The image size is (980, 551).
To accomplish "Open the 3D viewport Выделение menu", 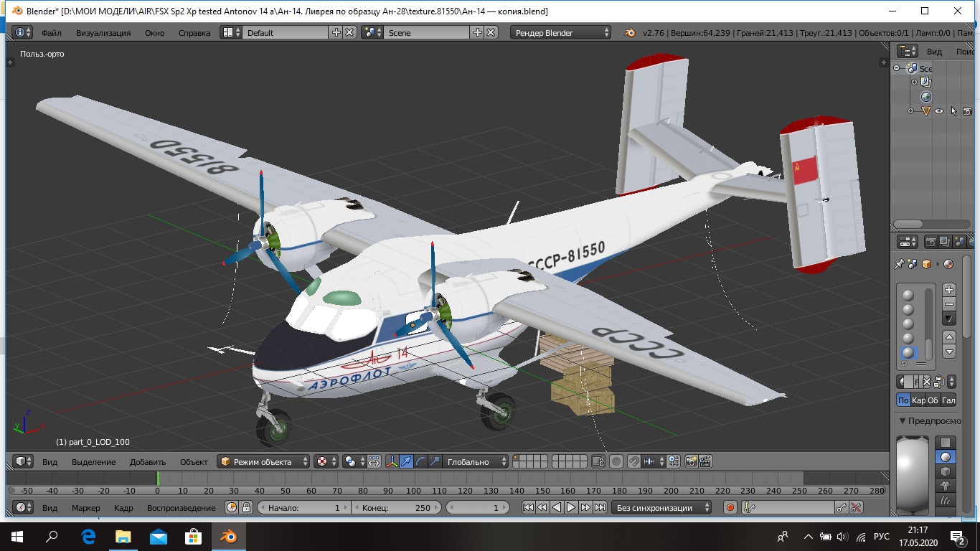I will pyautogui.click(x=93, y=462).
